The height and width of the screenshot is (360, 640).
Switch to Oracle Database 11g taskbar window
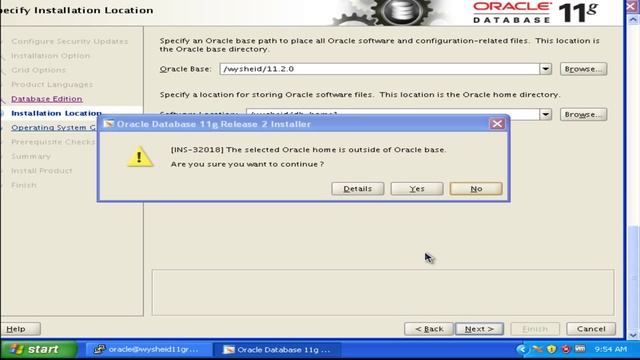point(277,349)
